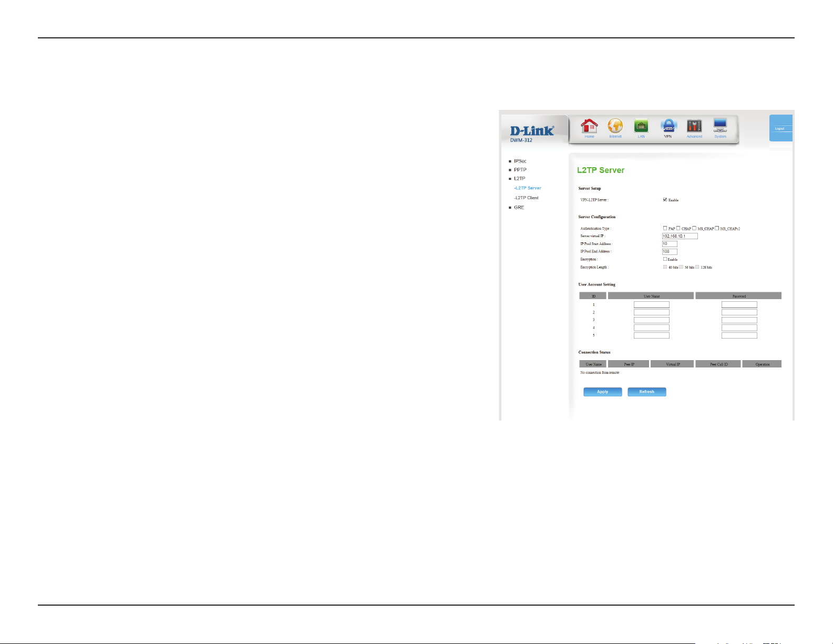Toggle the Encryption Enable checkbox
833x644 pixels.
[665, 259]
